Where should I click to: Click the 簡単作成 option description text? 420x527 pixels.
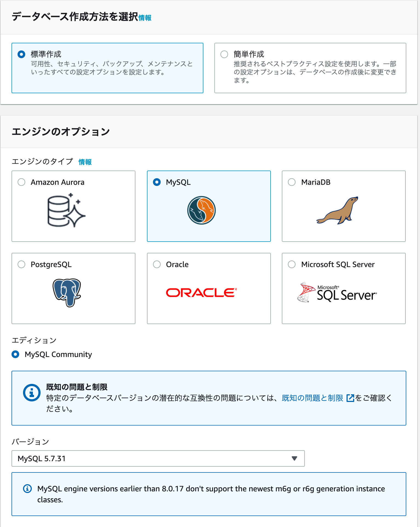click(315, 72)
